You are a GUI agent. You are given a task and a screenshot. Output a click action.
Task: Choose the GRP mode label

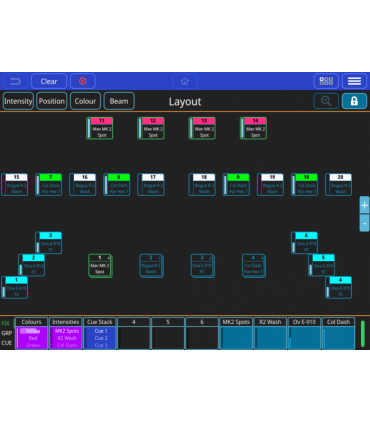(x=7, y=333)
